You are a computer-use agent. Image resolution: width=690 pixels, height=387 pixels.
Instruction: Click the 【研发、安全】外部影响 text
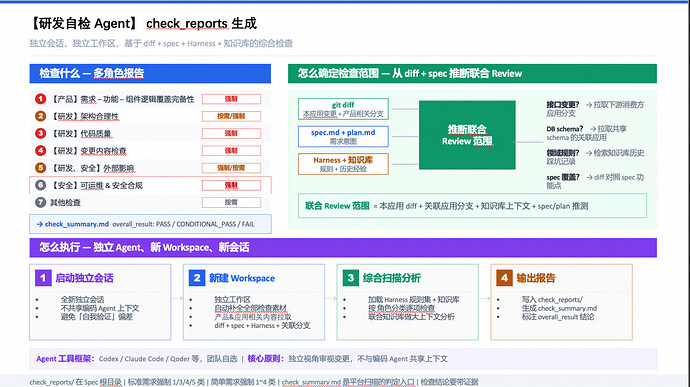(x=92, y=168)
